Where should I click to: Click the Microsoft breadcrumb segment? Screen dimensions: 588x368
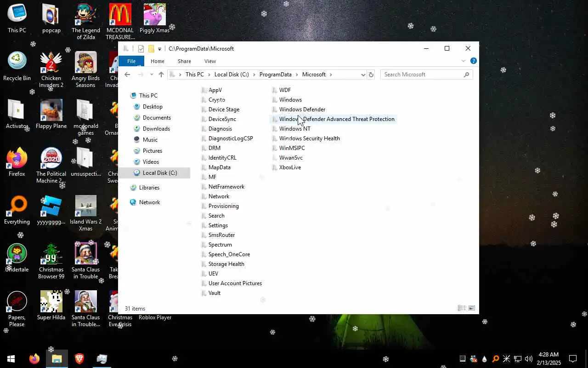pos(314,75)
